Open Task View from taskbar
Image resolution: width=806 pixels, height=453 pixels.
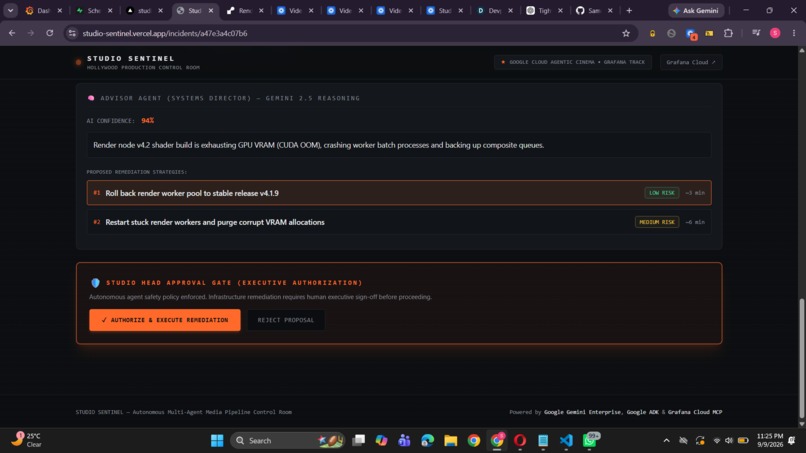pyautogui.click(x=358, y=440)
